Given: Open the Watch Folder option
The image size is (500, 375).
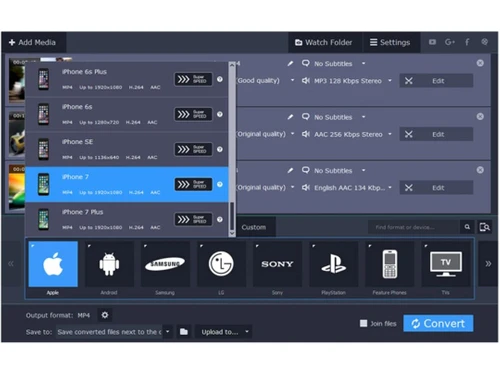Looking at the screenshot, I should pyautogui.click(x=324, y=42).
